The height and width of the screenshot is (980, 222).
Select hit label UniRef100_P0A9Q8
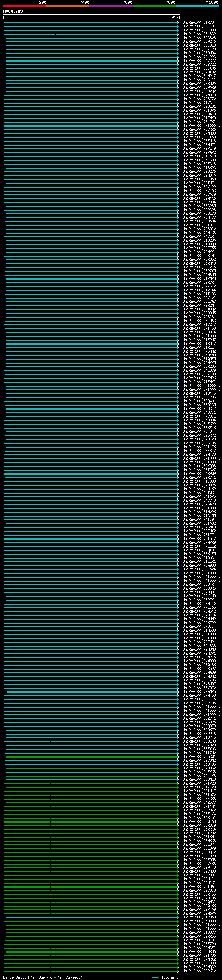199,565
